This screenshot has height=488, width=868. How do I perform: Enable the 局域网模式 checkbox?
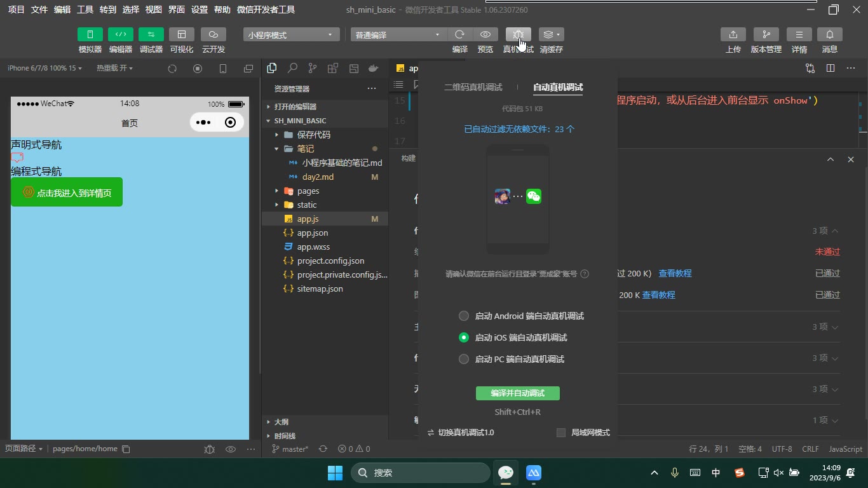[x=561, y=433]
